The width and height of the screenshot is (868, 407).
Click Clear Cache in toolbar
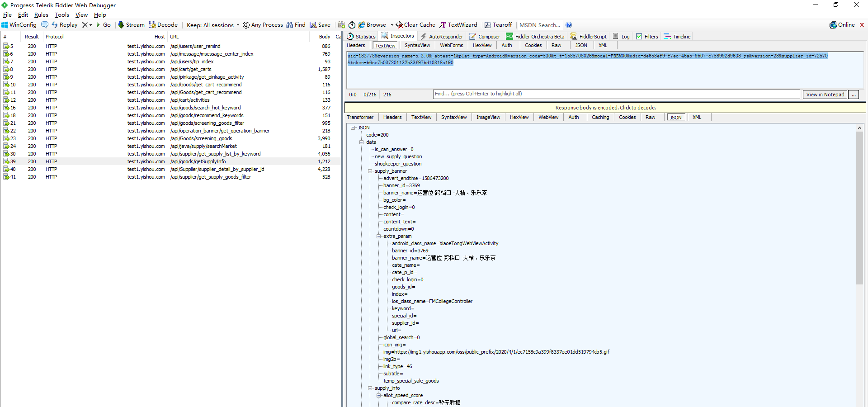[415, 25]
